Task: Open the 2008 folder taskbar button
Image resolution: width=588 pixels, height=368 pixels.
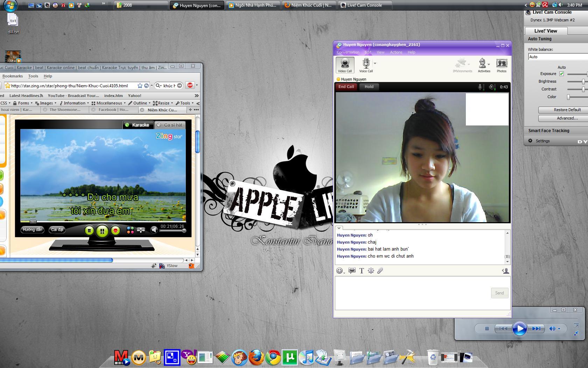Action: coord(141,5)
